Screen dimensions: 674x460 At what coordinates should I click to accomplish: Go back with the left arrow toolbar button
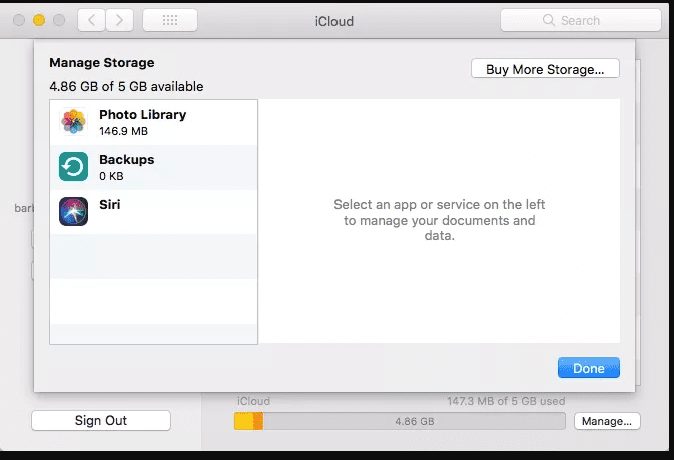(x=92, y=20)
